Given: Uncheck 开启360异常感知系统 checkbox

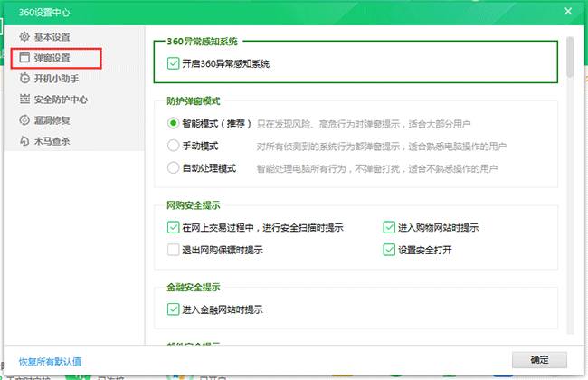Looking at the screenshot, I should click(x=174, y=63).
